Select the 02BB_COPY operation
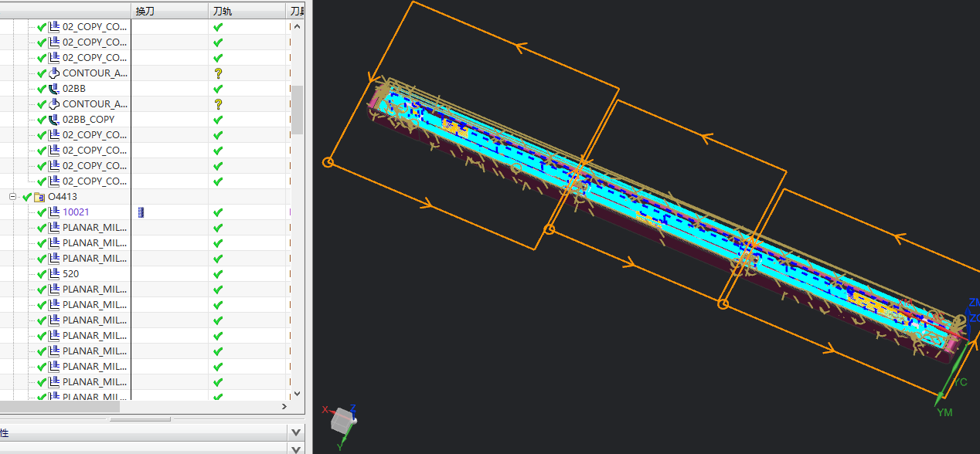 tap(88, 120)
